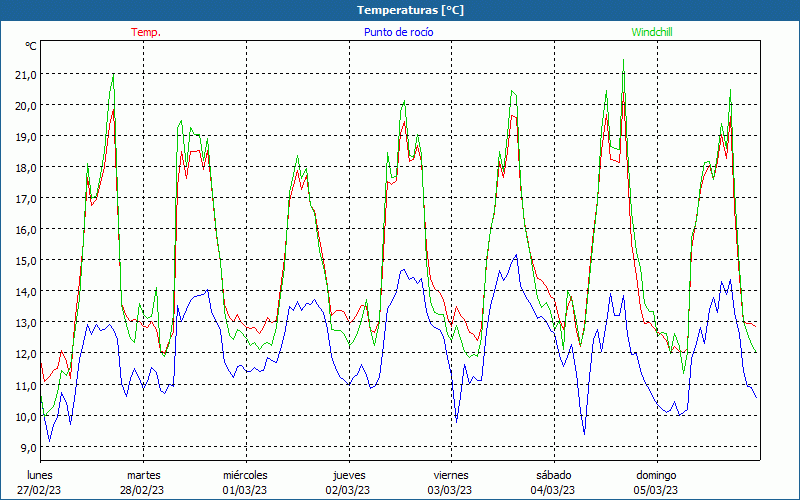Click the 11,0 y-axis value
This screenshot has height=500, width=800.
(26, 385)
